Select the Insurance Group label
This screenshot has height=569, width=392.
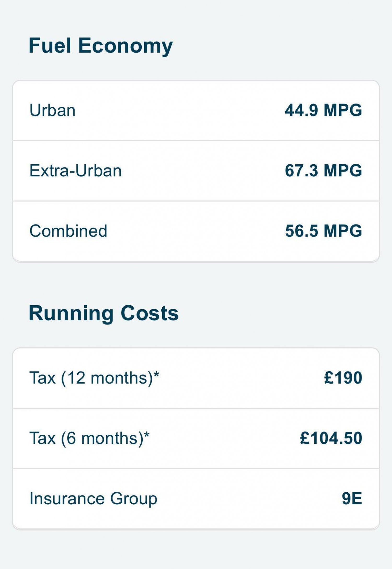[x=93, y=499]
